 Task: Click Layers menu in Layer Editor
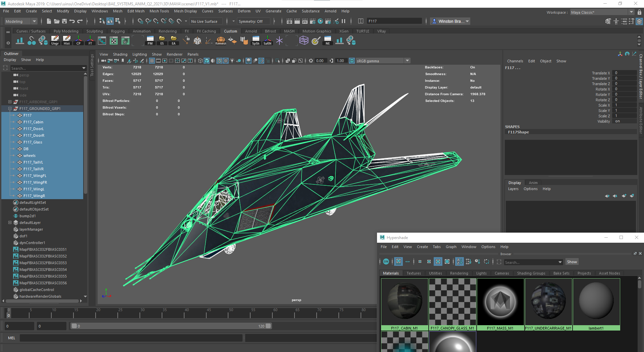pyautogui.click(x=513, y=189)
